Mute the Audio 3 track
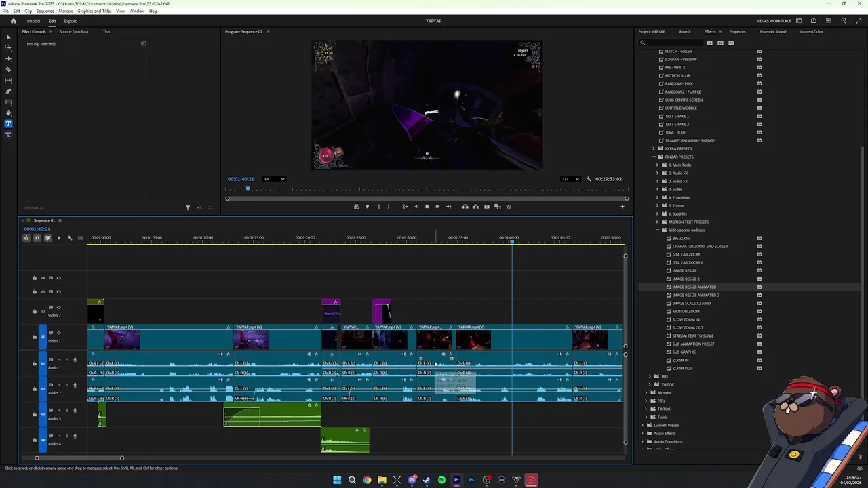The height and width of the screenshot is (488, 868). (59, 410)
